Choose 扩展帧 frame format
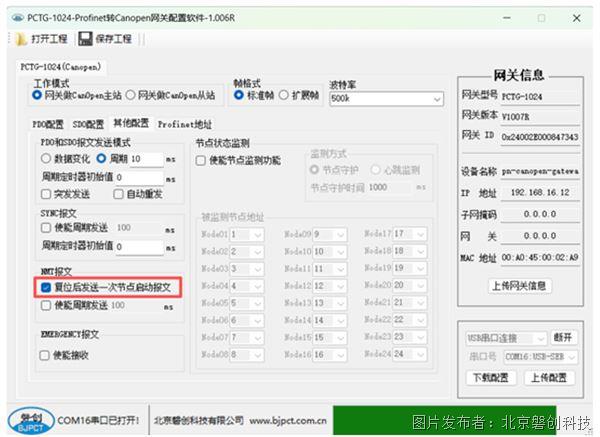 pos(284,95)
